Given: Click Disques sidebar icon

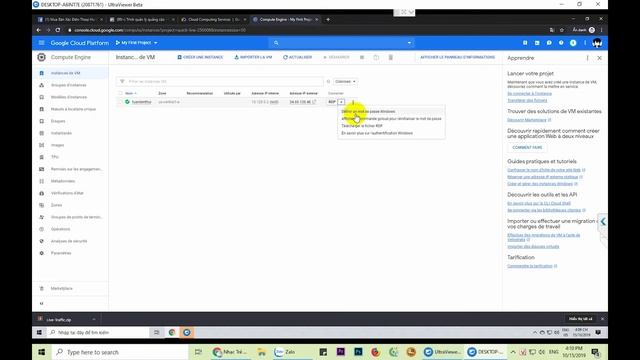Looking at the screenshot, I should pos(42,121).
